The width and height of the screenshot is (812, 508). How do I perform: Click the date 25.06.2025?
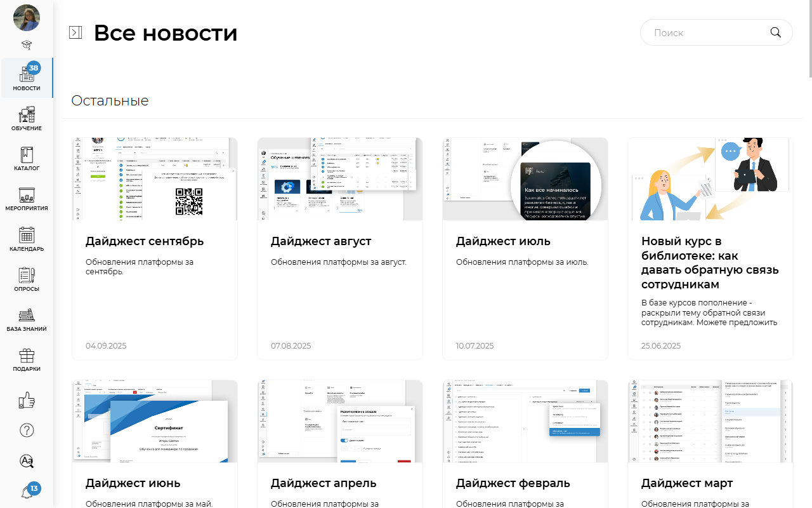(x=661, y=346)
